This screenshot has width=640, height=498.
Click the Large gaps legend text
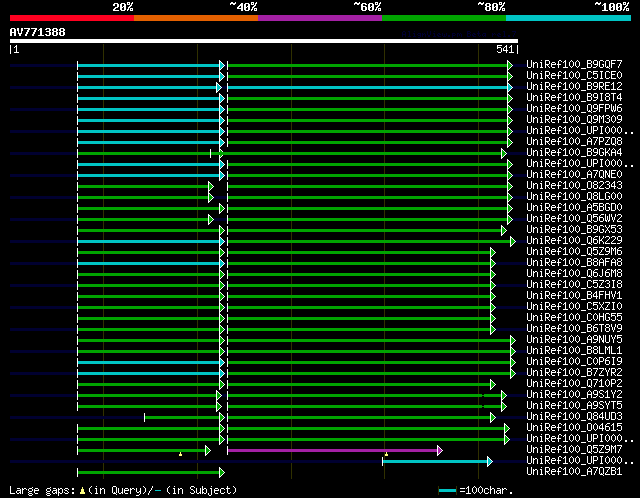point(123,490)
